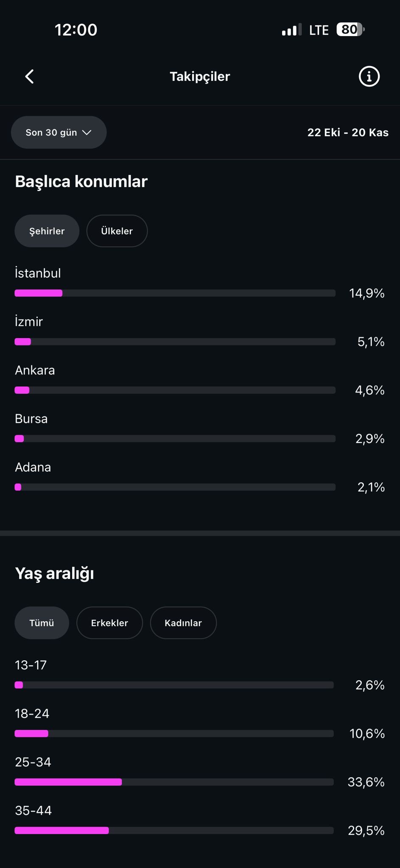Choose the Kadınlar age filter
The image size is (400, 868).
pyautogui.click(x=183, y=623)
